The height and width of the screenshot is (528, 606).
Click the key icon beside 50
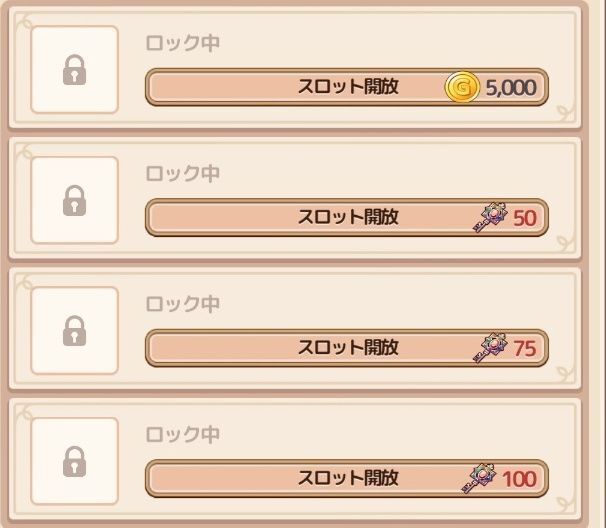click(x=490, y=216)
